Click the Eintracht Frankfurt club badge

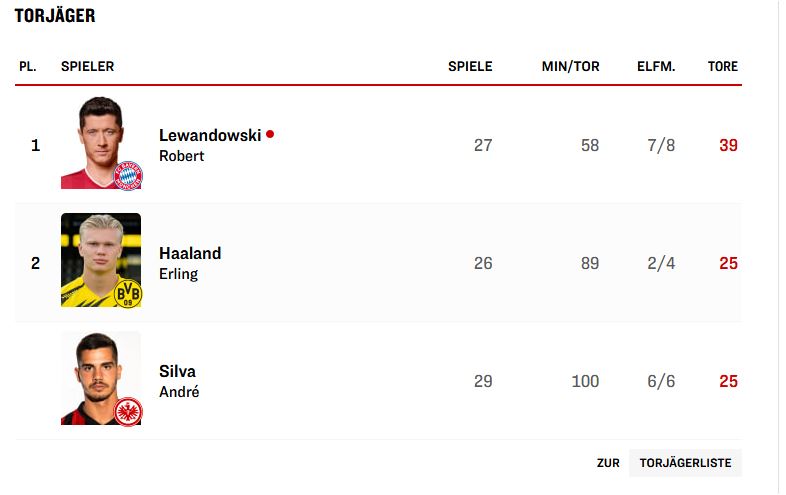click(x=128, y=411)
